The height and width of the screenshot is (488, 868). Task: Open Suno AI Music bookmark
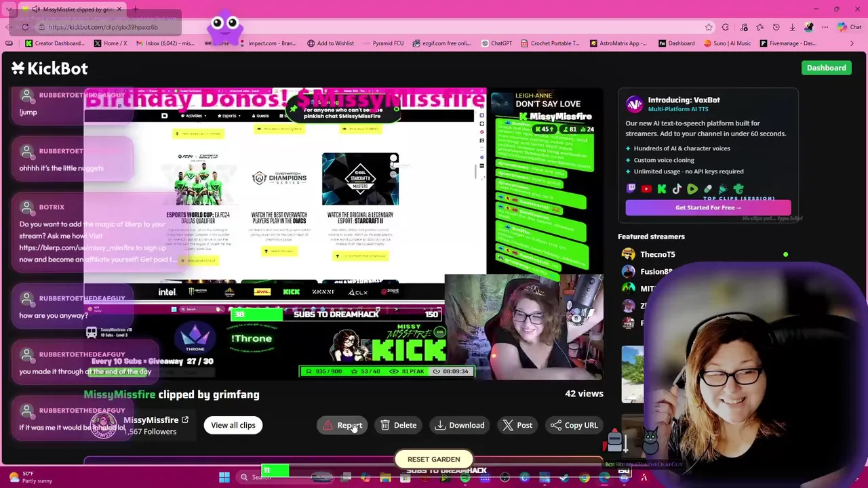point(726,43)
